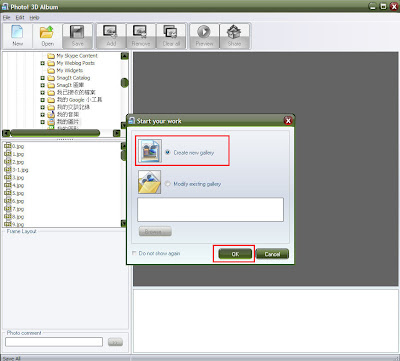The image size is (400, 361).
Task: Select the Create new gallery radio button
Action: coord(168,152)
